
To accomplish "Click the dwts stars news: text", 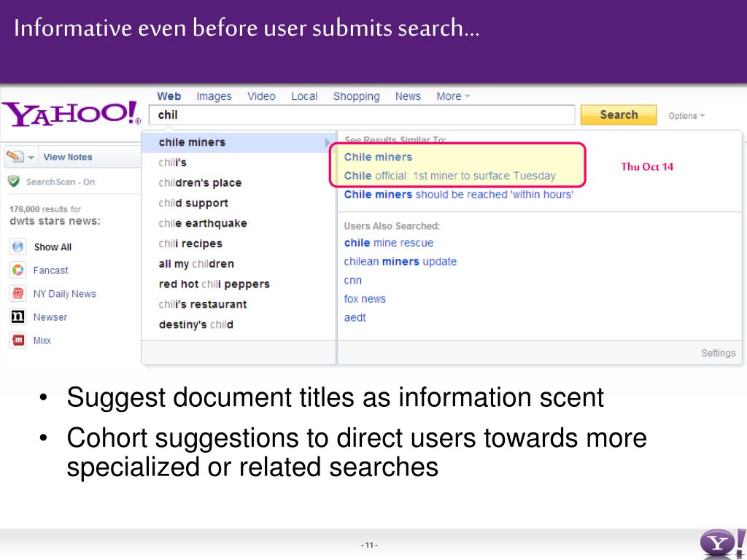I will pyautogui.click(x=55, y=221).
